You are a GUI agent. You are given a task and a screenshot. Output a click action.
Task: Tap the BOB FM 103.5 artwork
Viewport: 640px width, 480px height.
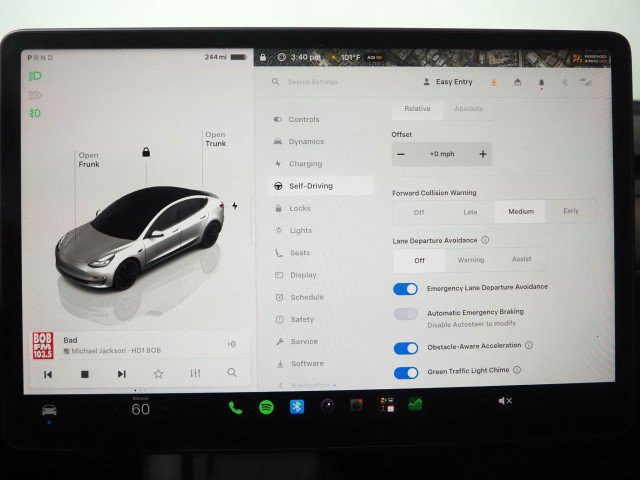(x=42, y=346)
